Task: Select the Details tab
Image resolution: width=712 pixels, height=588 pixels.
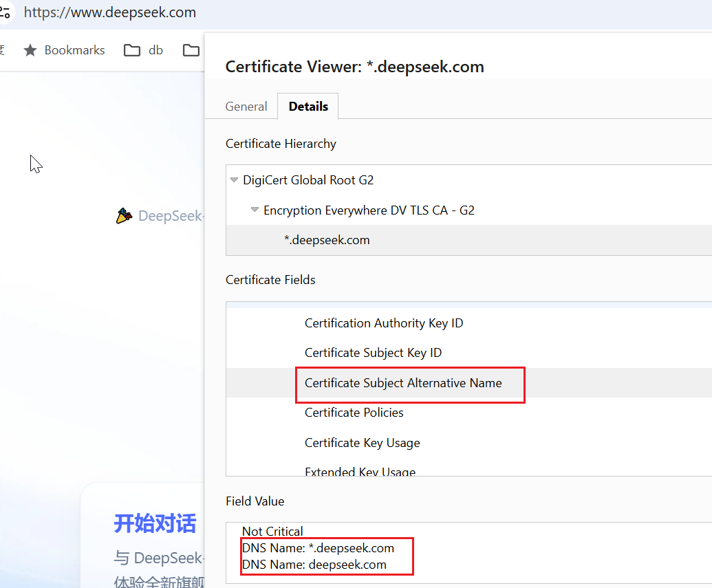Action: pos(308,107)
